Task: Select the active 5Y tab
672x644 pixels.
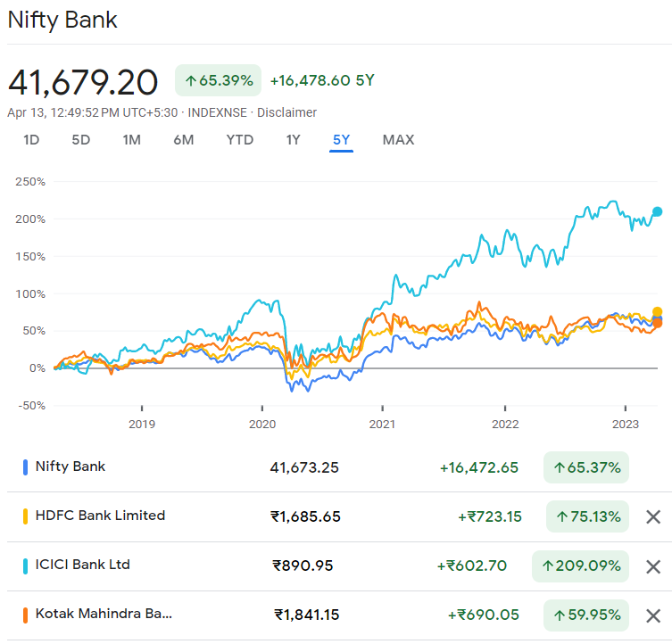Action: (341, 140)
